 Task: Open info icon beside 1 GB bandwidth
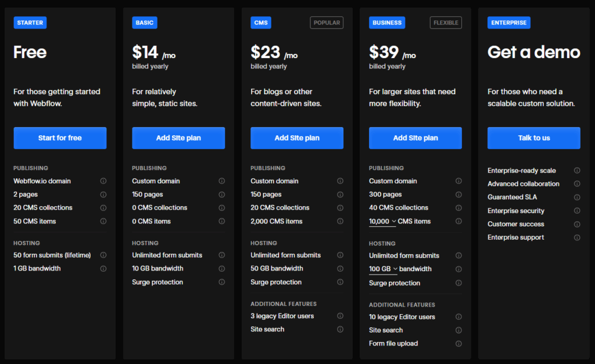click(103, 268)
